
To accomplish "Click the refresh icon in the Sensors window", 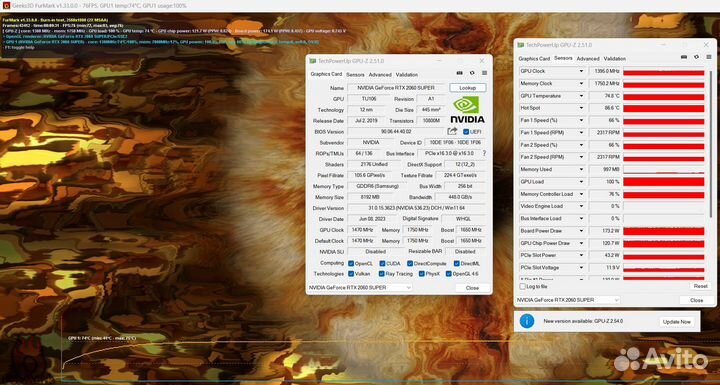I will point(697,57).
